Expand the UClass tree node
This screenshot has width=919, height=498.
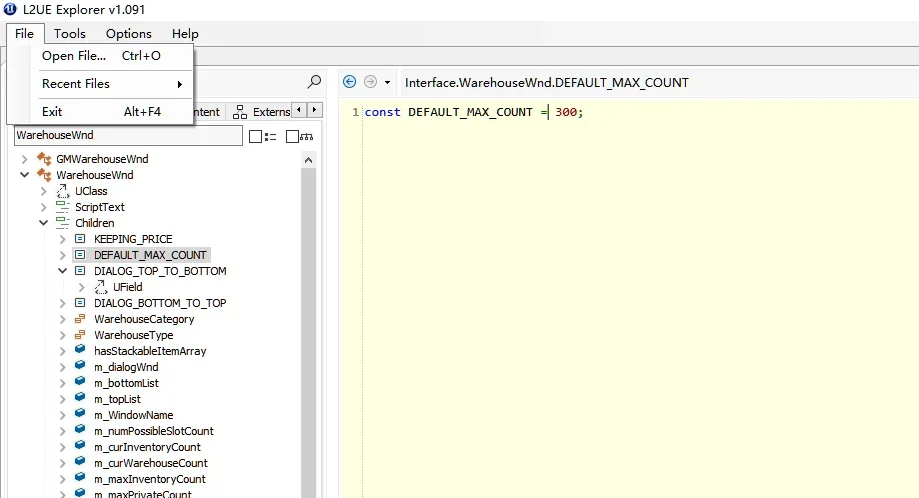pos(43,191)
